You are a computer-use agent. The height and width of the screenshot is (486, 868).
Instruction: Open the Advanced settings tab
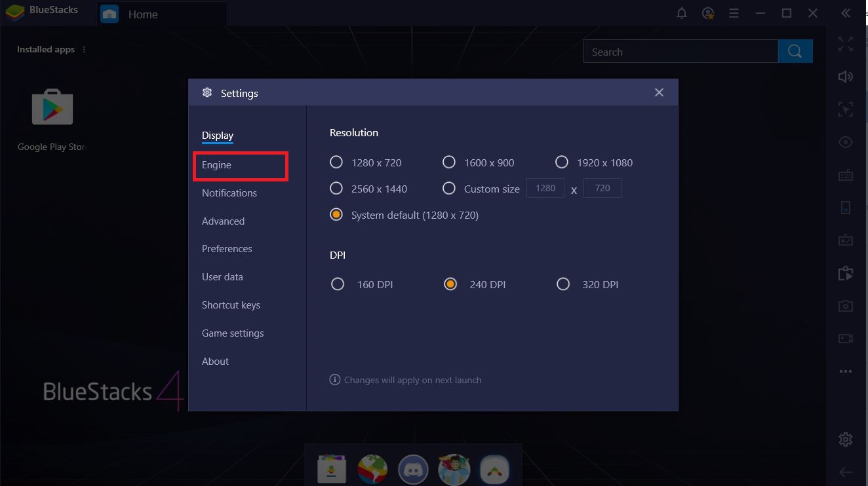223,221
